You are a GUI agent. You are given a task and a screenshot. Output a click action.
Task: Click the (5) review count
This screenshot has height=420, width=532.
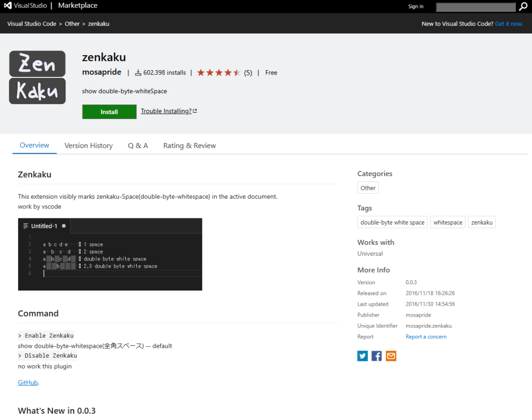pos(248,73)
